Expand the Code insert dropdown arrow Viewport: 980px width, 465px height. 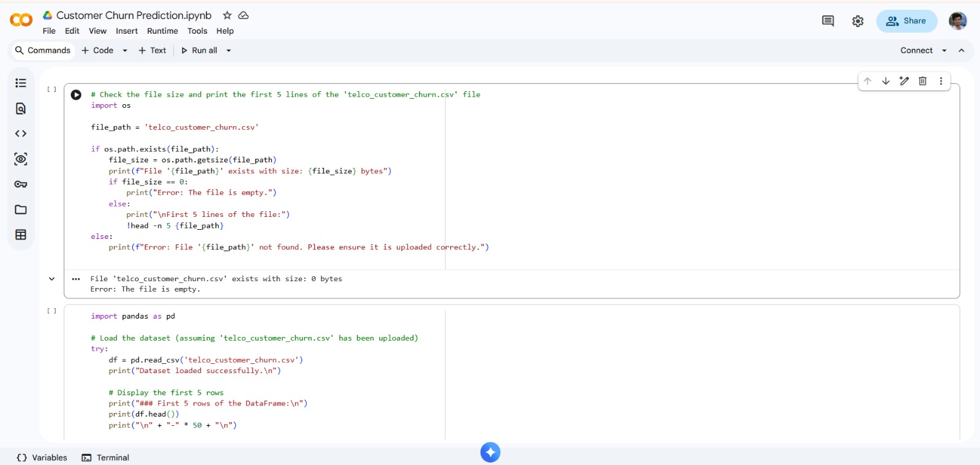click(125, 51)
